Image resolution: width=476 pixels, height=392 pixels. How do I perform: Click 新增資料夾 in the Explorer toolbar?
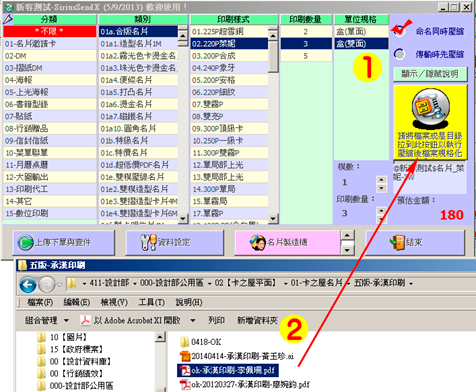click(x=257, y=320)
